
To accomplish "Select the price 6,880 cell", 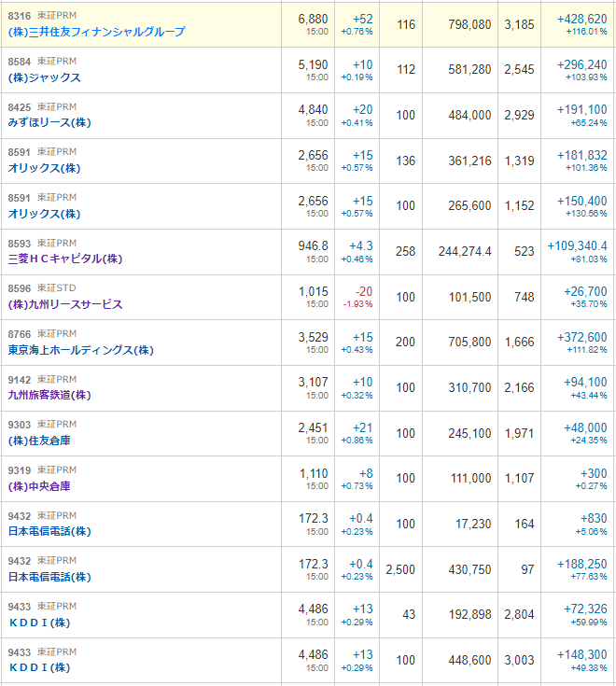I will pyautogui.click(x=313, y=20).
